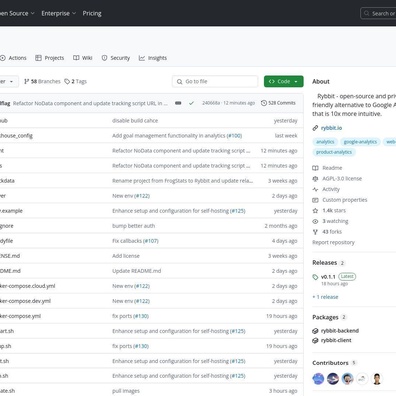This screenshot has width=396, height=396.
Task: Expand the Open Source menu
Action: click(x=17, y=13)
